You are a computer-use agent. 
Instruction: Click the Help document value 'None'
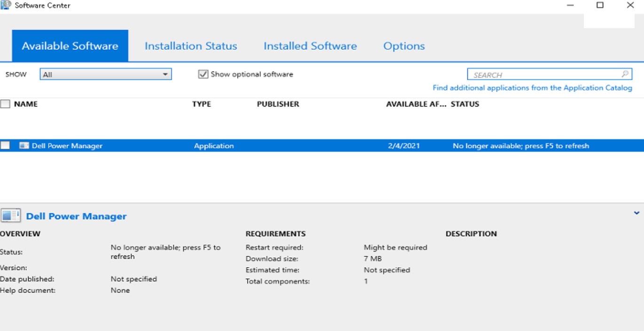click(120, 291)
